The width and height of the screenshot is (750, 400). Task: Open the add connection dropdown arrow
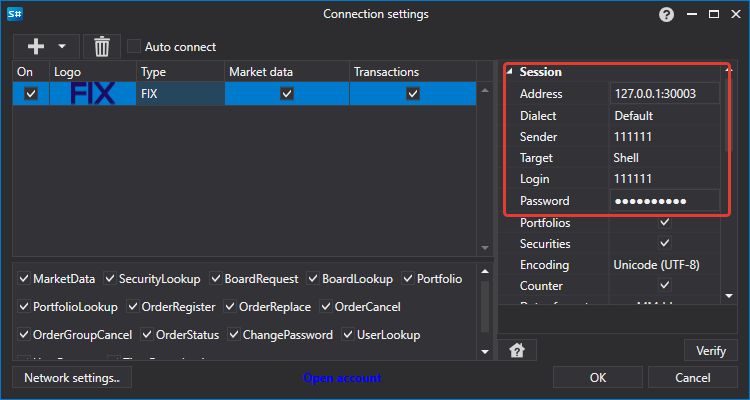(x=62, y=46)
